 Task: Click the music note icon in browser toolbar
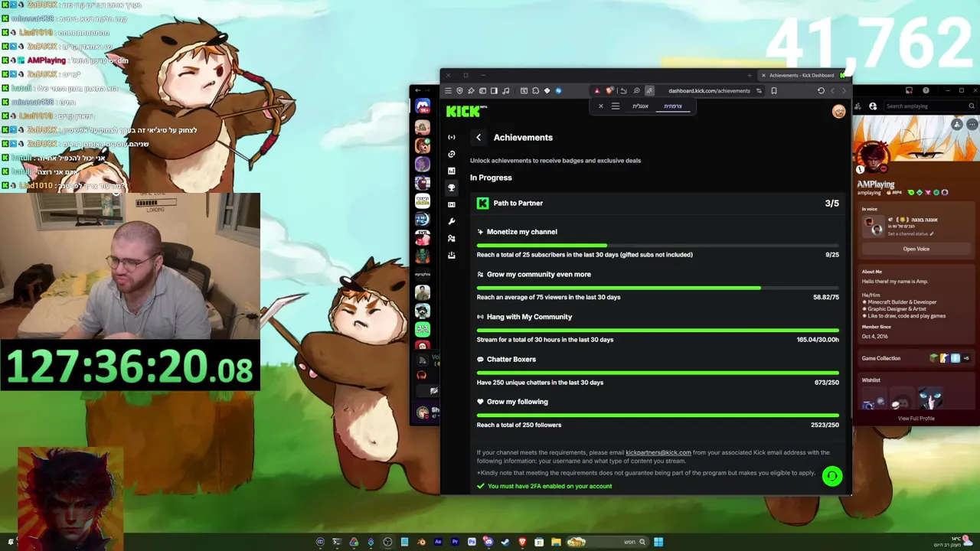click(506, 91)
